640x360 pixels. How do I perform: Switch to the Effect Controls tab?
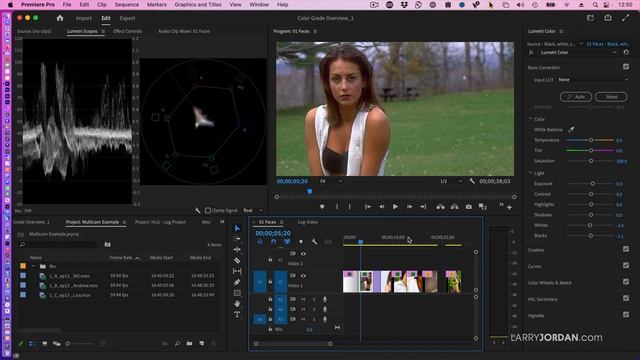128,31
